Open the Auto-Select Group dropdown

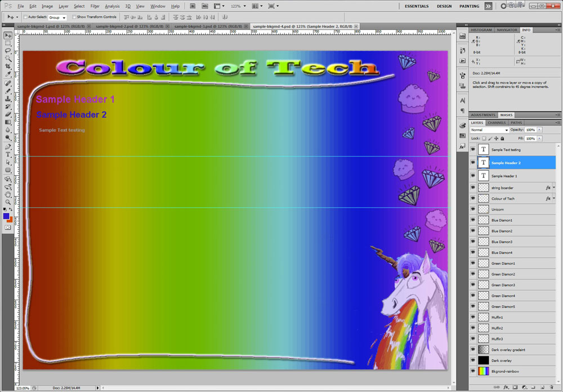(57, 17)
